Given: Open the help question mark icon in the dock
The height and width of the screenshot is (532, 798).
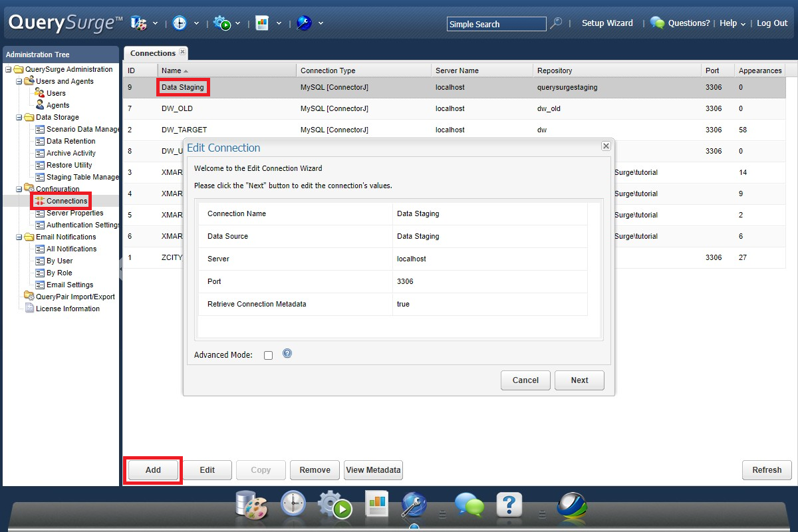Looking at the screenshot, I should click(509, 505).
